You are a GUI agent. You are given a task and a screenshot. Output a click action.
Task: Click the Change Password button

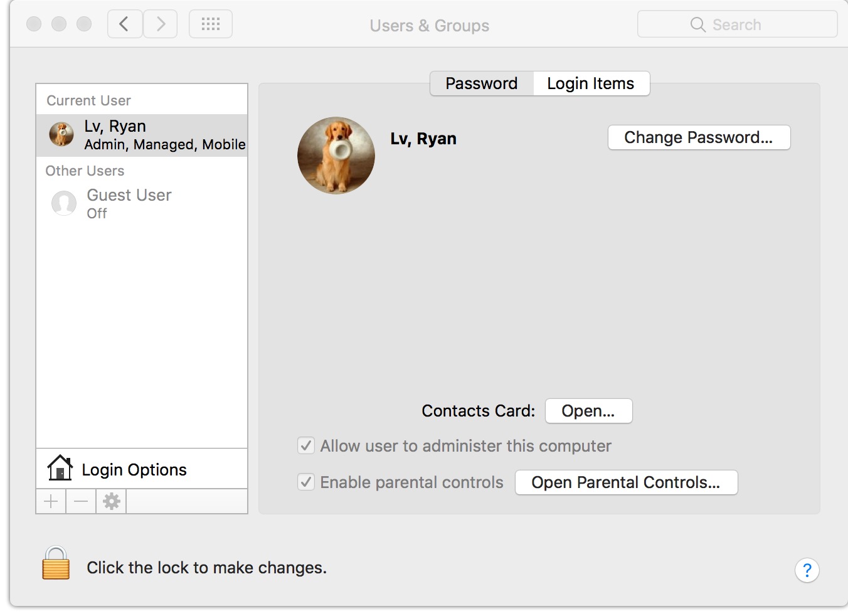[x=699, y=137]
